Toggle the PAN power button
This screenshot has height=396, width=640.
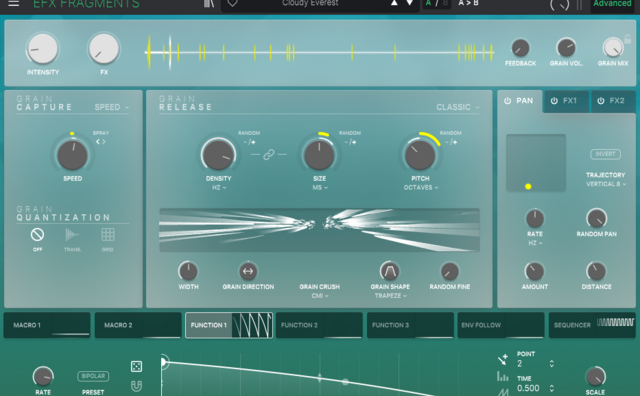click(x=507, y=101)
